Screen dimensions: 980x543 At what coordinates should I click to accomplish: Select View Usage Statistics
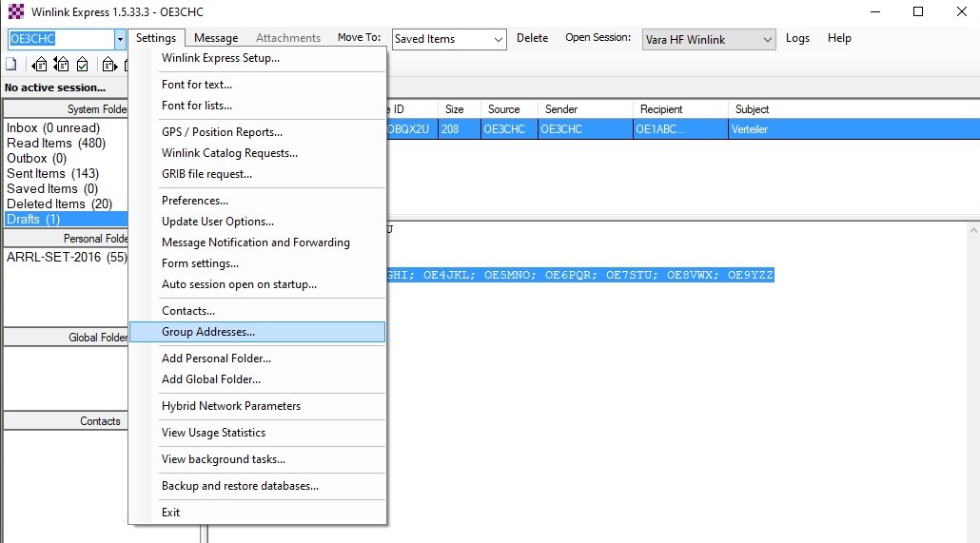tap(258, 433)
